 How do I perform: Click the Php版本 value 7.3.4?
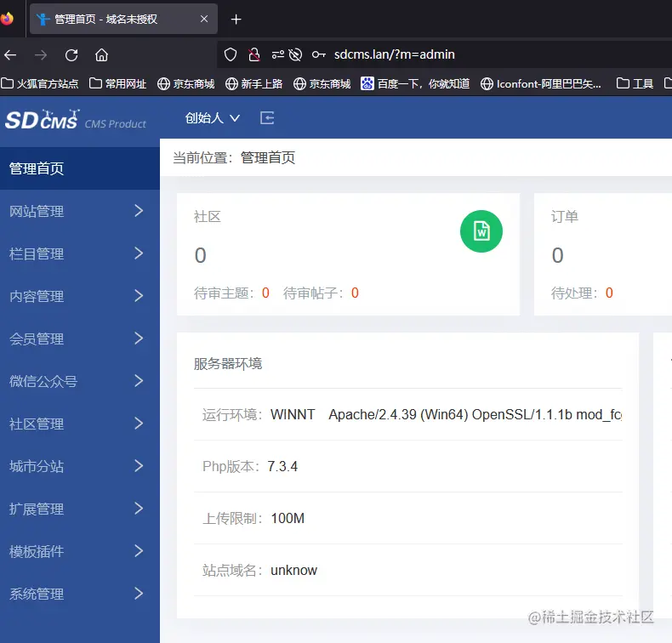point(282,466)
